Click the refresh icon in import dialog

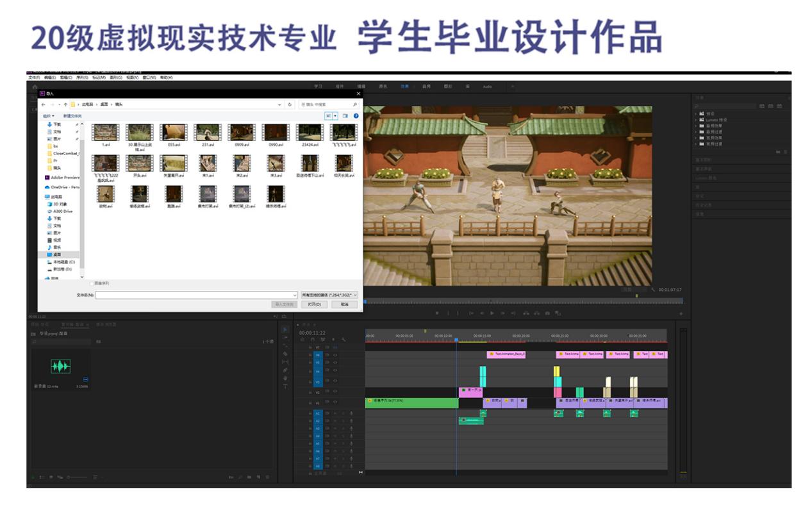click(290, 104)
